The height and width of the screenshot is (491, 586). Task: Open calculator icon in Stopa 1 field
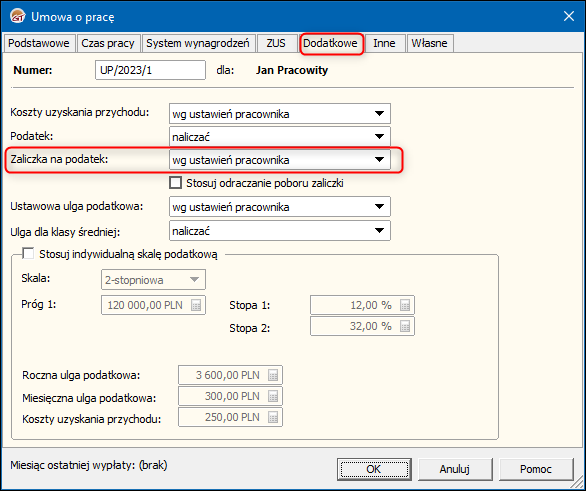tap(405, 305)
